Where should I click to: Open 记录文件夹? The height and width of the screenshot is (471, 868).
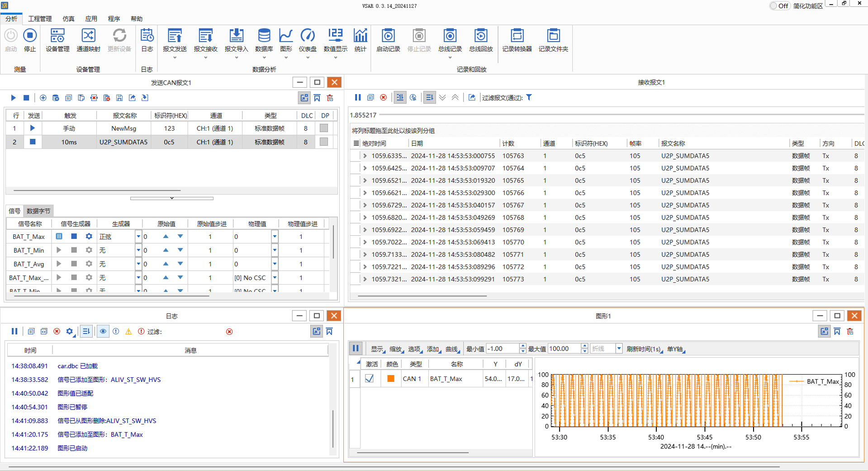(x=553, y=40)
